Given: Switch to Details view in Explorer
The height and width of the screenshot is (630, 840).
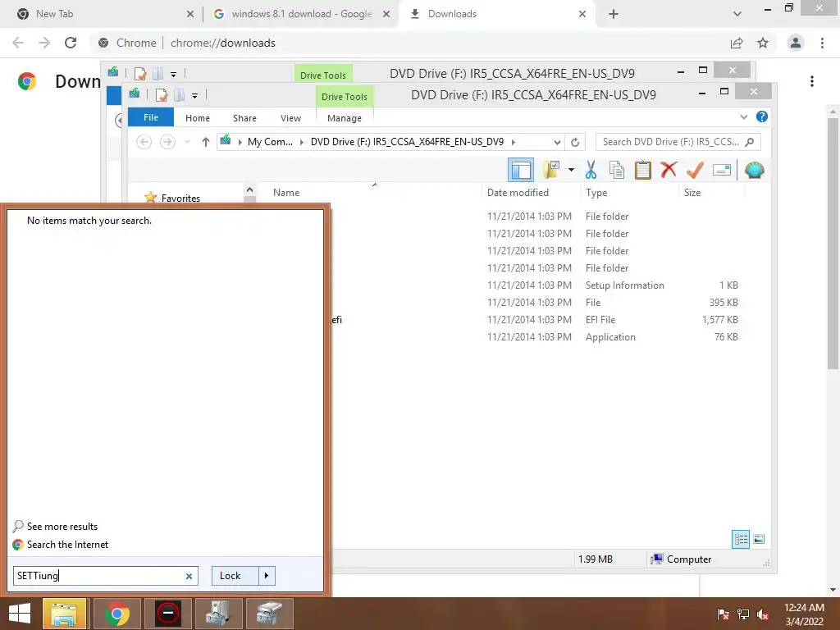Looking at the screenshot, I should (x=741, y=539).
